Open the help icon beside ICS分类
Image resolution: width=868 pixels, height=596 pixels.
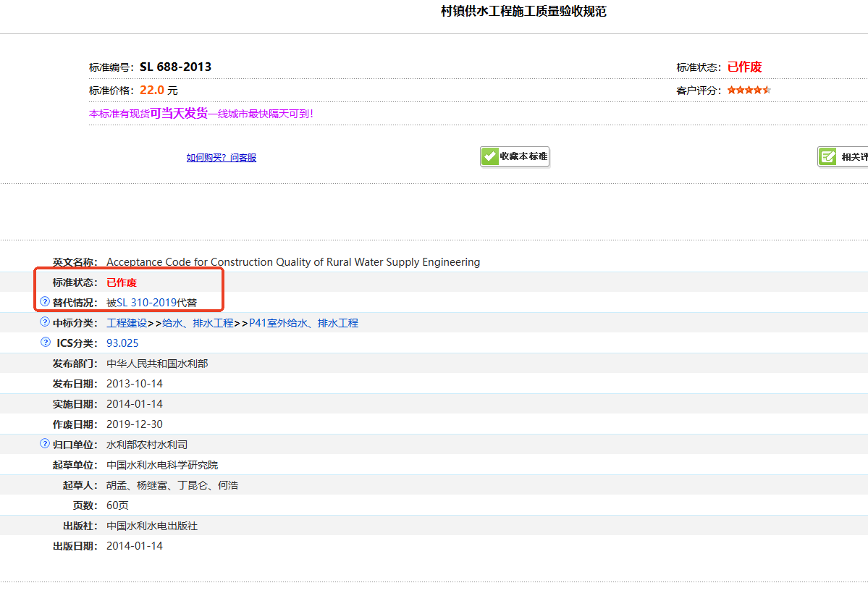(45, 343)
